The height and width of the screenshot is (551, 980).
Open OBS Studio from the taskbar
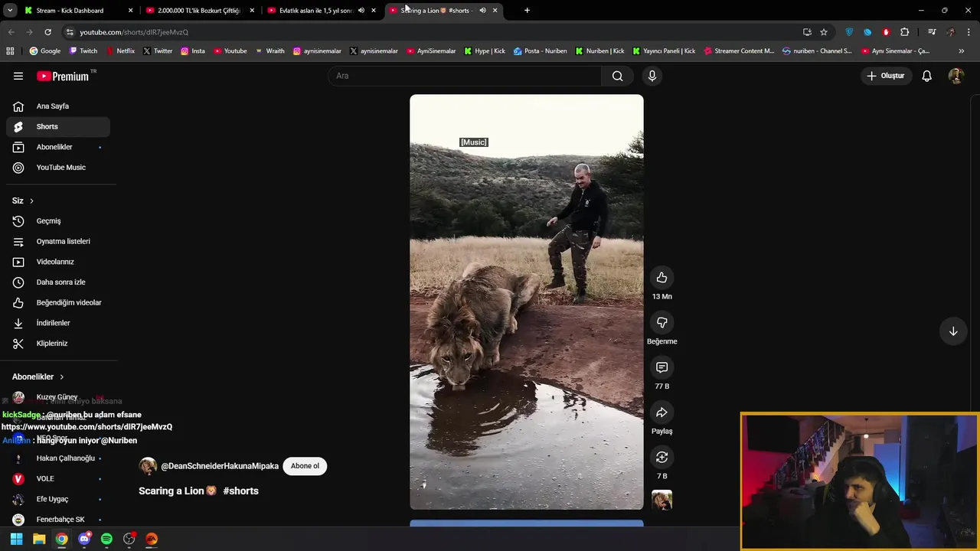click(x=129, y=539)
